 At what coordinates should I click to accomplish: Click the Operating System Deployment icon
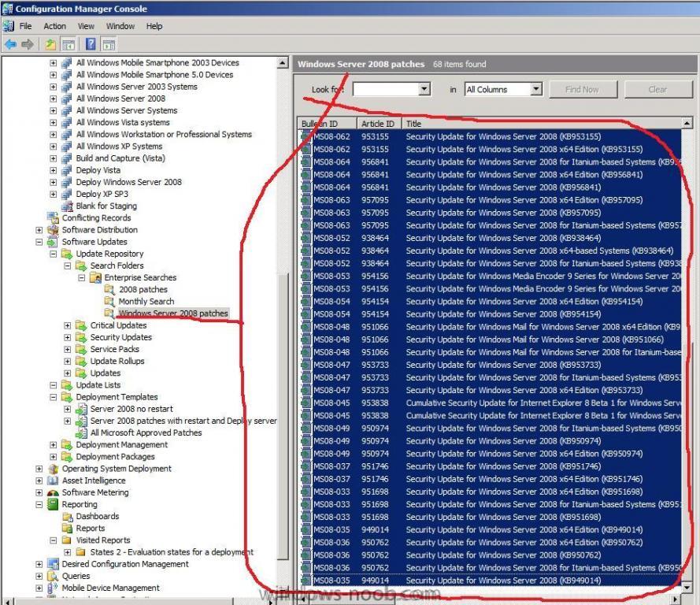[x=53, y=469]
